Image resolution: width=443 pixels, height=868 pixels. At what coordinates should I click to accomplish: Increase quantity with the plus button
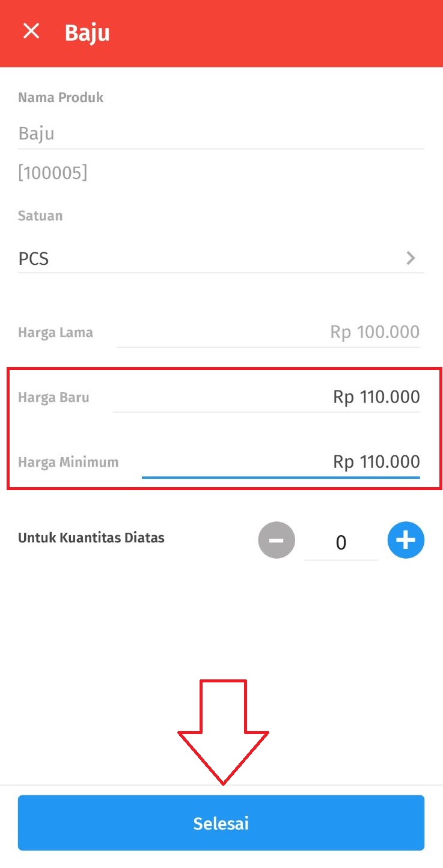point(406,540)
